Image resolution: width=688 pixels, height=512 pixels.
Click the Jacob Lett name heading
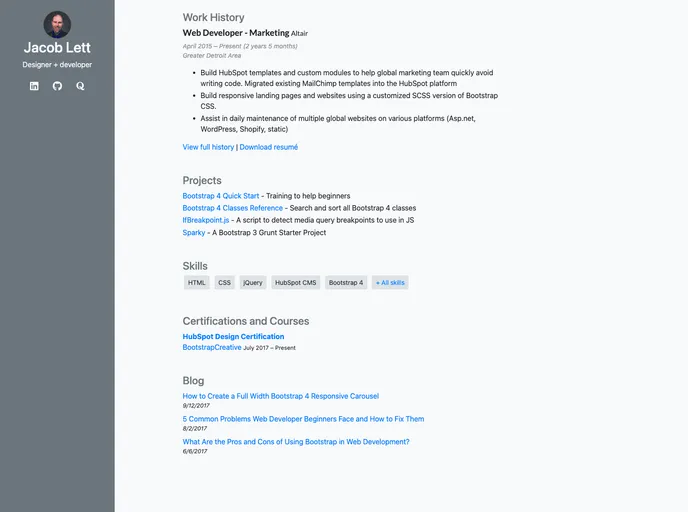57,47
